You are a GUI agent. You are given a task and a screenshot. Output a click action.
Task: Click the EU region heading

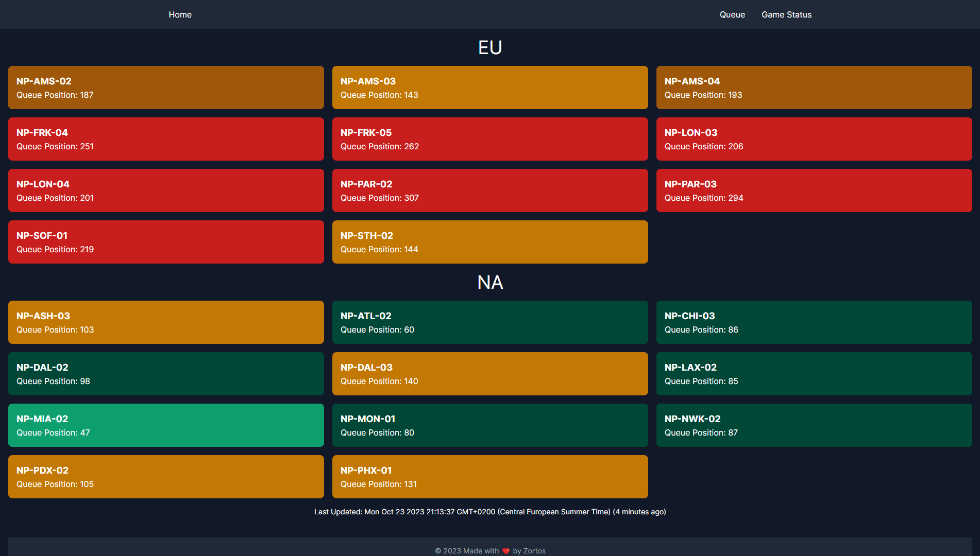[490, 47]
